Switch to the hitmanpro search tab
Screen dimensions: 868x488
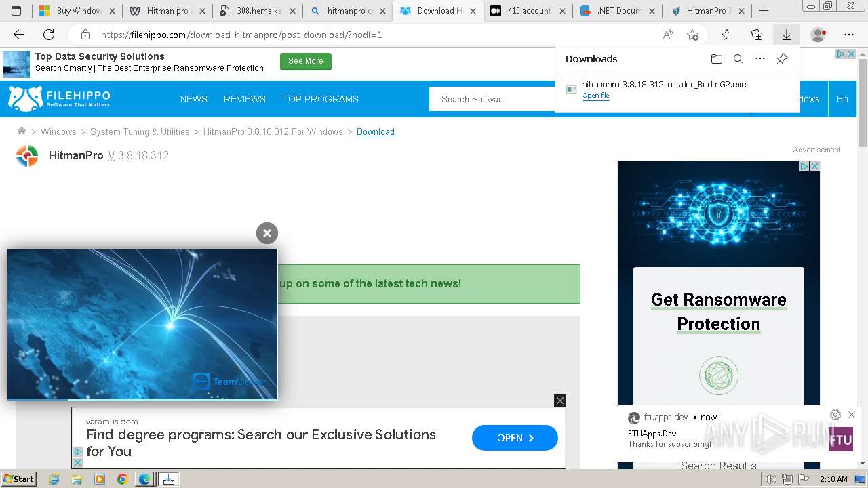[347, 11]
